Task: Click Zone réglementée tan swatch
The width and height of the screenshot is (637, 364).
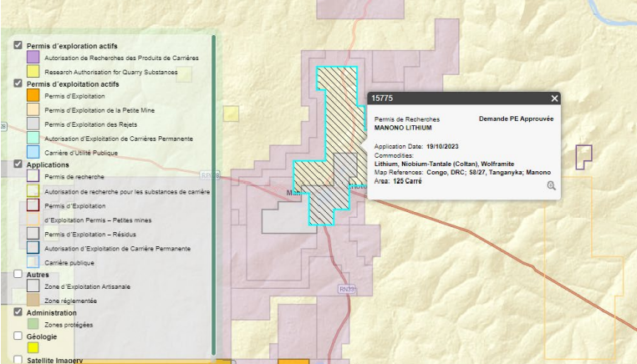Action: (33, 300)
